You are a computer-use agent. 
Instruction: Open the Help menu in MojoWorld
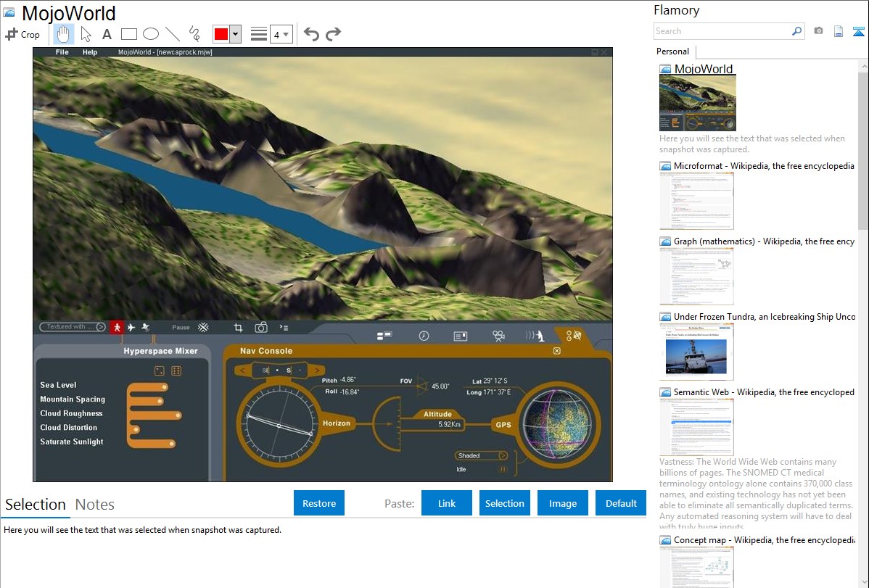[90, 52]
